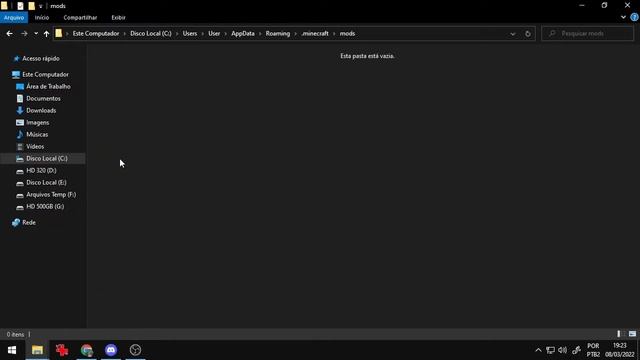This screenshot has width=640, height=360.
Task: Switch the POR PTB2 input language
Action: [x=593, y=350]
